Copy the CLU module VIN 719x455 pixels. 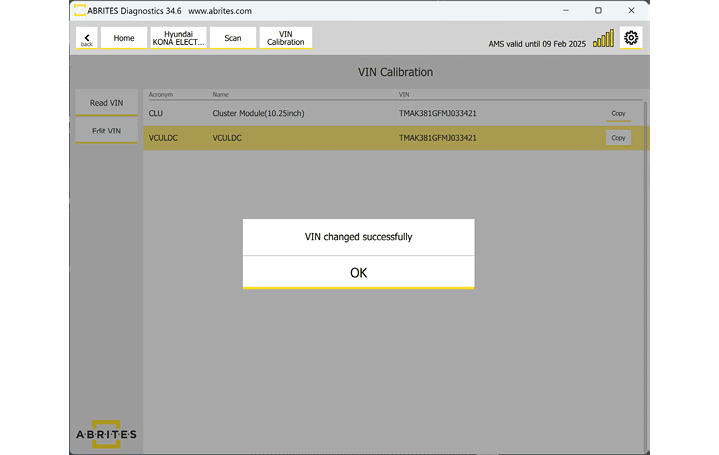618,113
